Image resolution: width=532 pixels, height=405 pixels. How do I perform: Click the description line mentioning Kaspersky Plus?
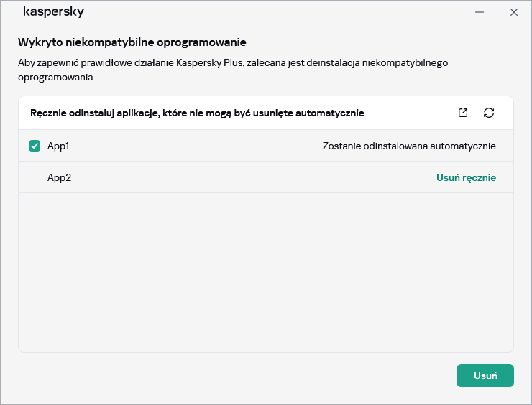click(x=233, y=63)
